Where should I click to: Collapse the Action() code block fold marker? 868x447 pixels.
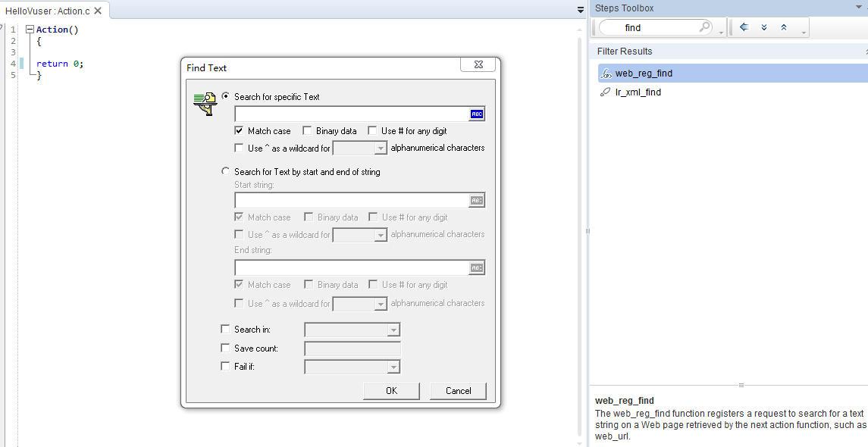(30, 30)
